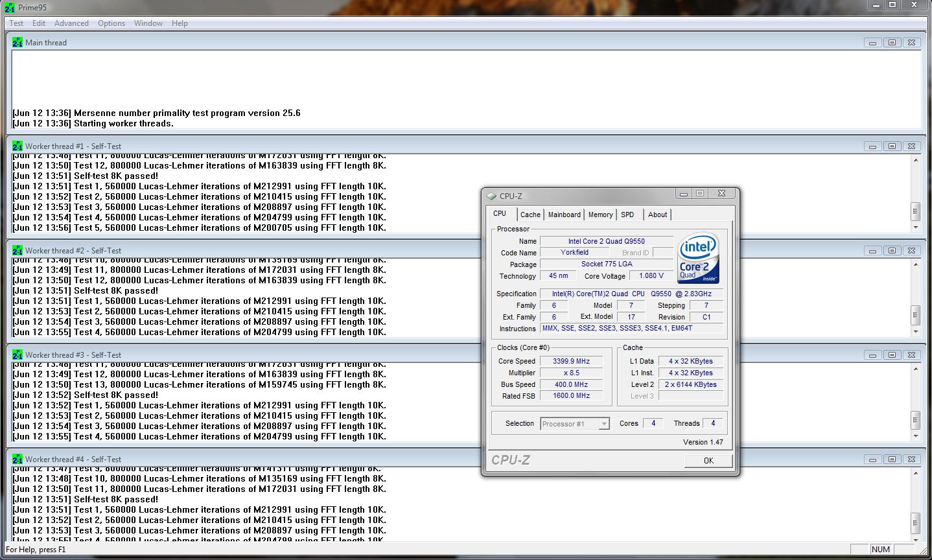This screenshot has width=932, height=560.
Task: Click the scrollbar thumb in Worker thread #2
Action: pos(916,315)
